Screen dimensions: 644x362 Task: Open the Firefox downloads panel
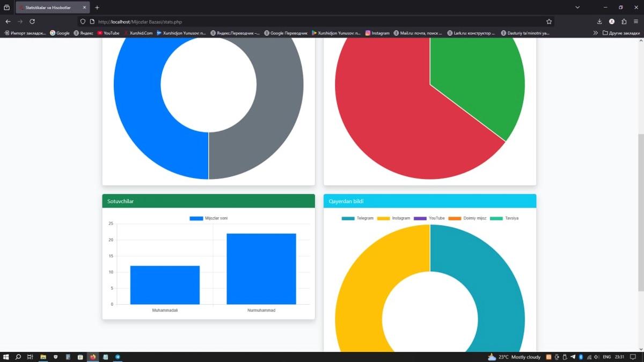[599, 21]
